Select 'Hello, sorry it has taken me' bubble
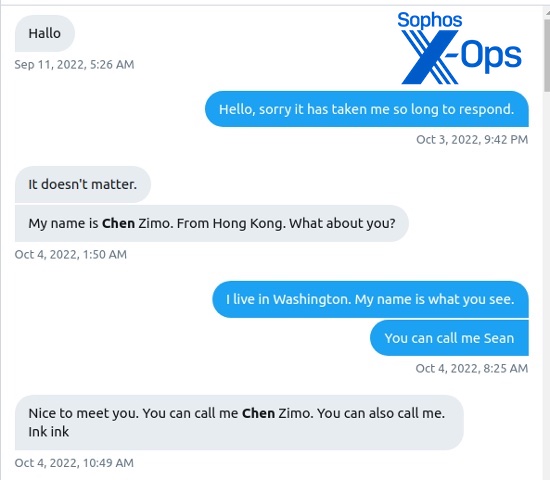The width and height of the screenshot is (550, 480). tap(367, 109)
